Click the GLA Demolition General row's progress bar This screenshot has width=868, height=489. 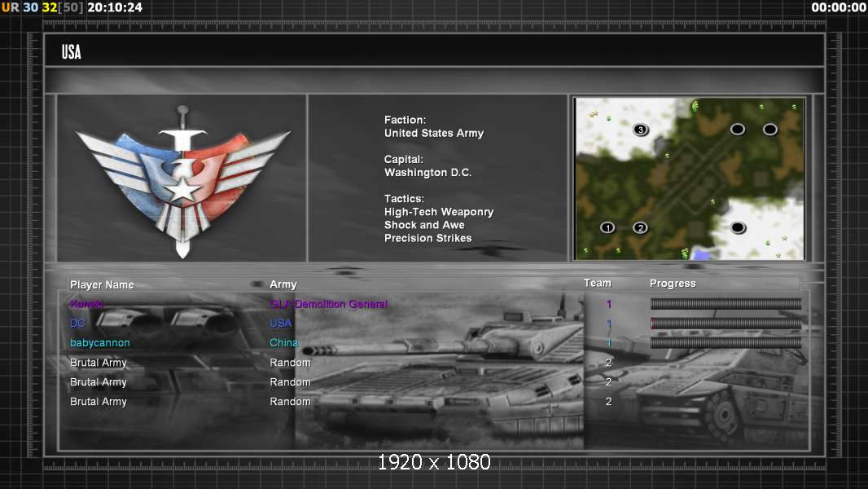(726, 303)
